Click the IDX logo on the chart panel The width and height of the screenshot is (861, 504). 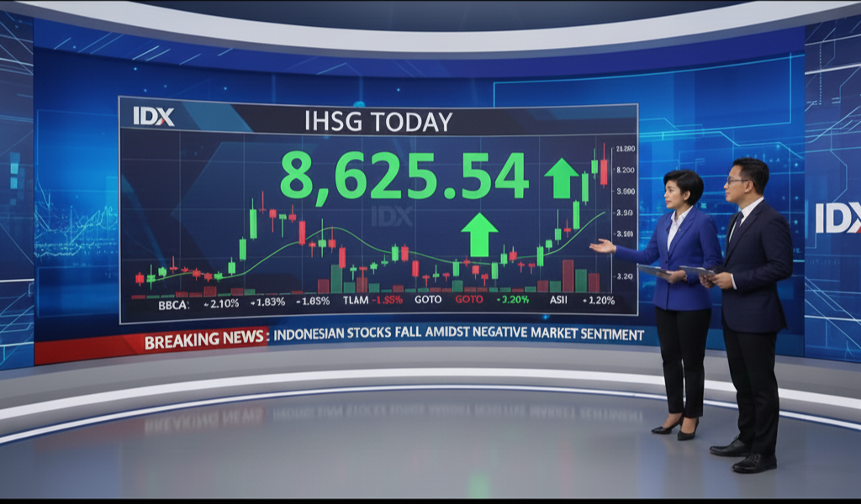(x=153, y=117)
